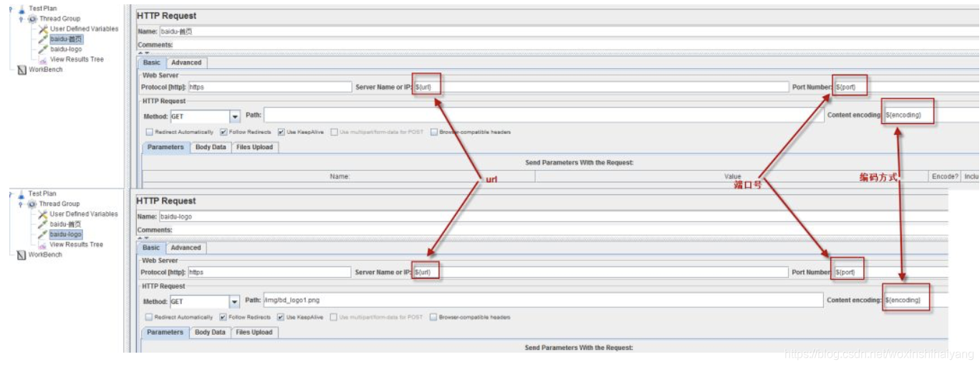The width and height of the screenshot is (980, 367).
Task: Select highlighted baidu-logo sampler in lower tree
Action: [66, 234]
